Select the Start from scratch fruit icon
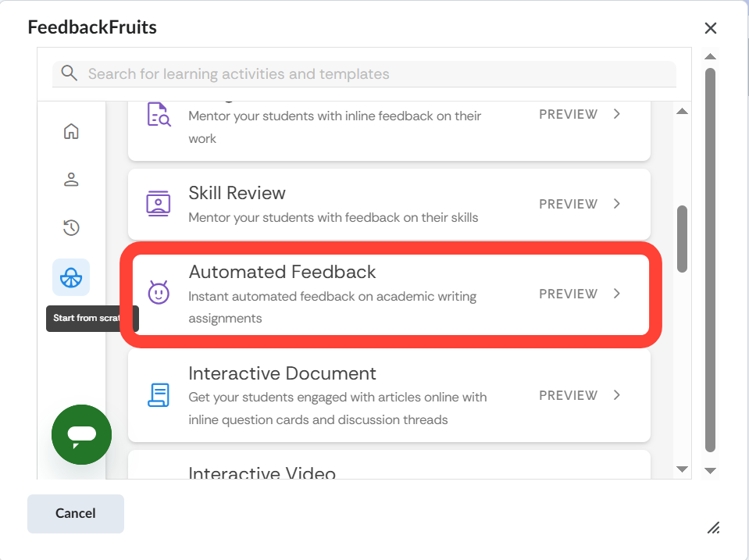 (71, 277)
